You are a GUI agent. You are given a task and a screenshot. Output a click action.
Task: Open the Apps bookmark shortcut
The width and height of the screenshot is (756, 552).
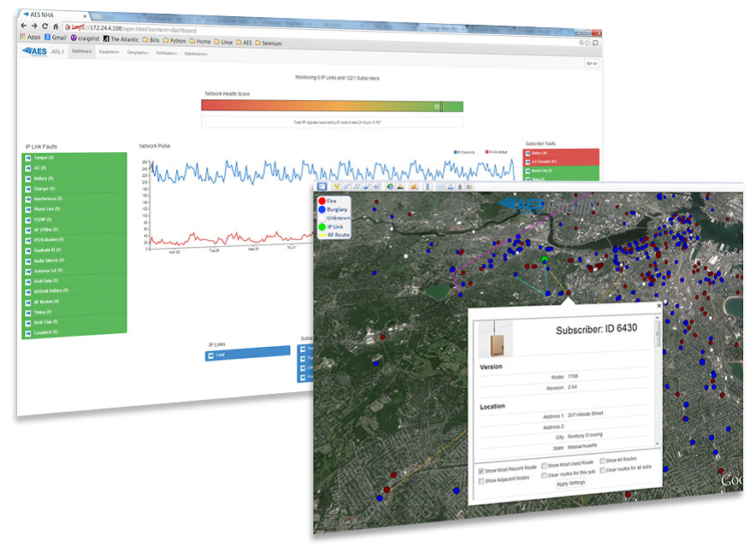(29, 37)
